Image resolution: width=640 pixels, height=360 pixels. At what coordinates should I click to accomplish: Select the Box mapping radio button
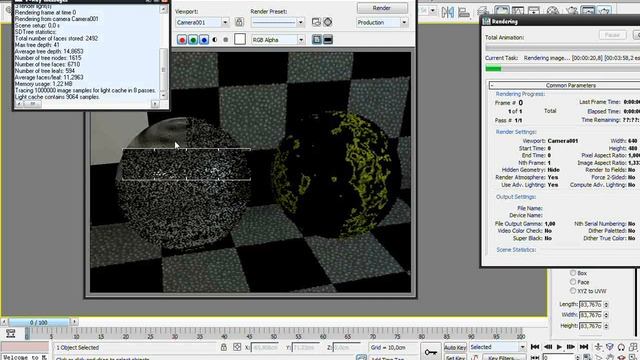click(573, 273)
